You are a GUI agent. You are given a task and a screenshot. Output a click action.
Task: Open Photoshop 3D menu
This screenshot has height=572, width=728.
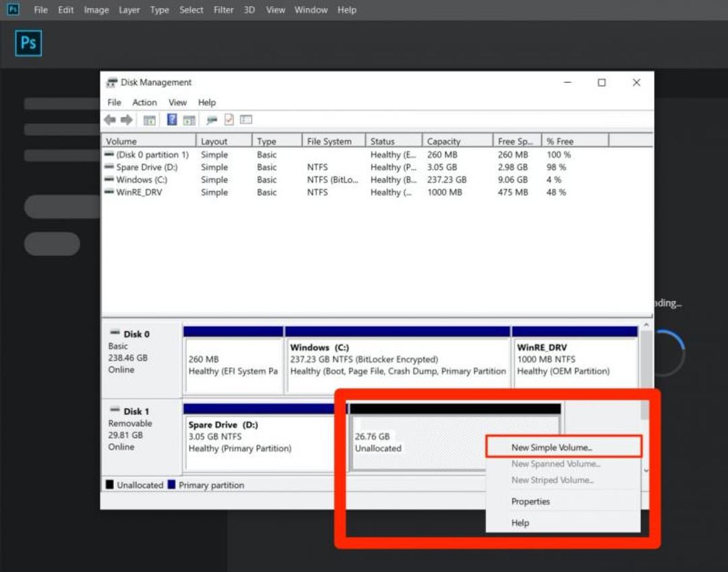coord(249,9)
